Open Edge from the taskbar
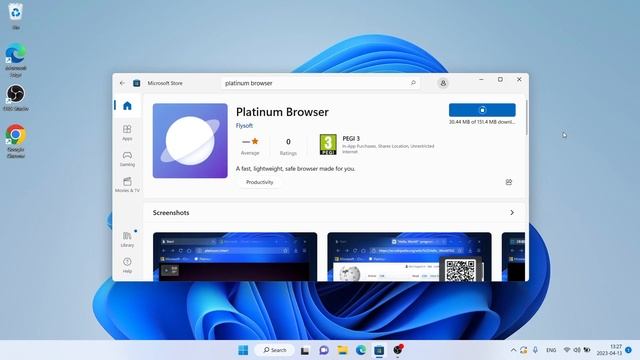640x360 pixels. coord(361,350)
